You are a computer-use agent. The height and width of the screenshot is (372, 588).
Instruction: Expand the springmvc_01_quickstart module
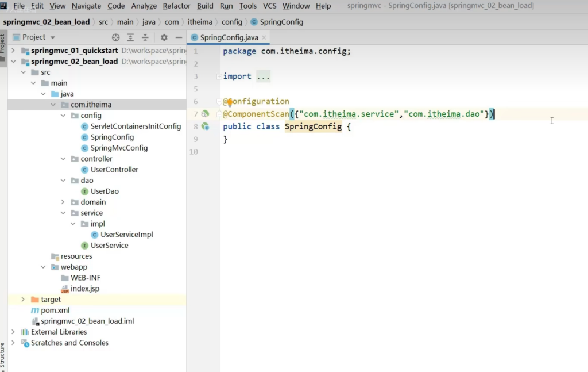pyautogui.click(x=13, y=51)
